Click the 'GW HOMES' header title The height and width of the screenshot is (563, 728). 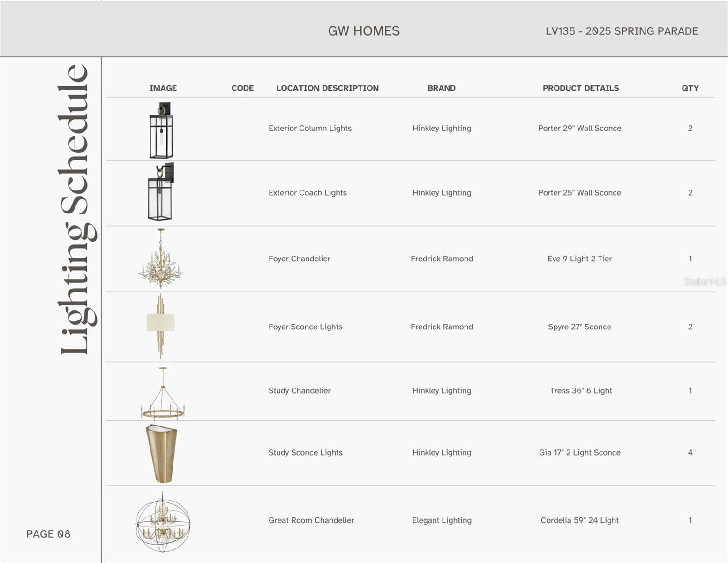point(364,31)
